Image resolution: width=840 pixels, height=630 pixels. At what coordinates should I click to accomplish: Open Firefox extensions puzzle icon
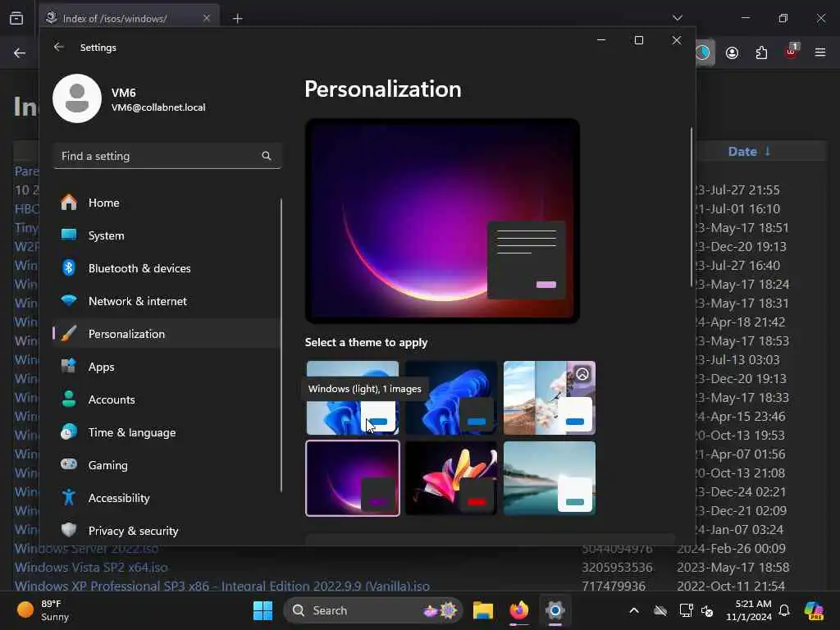coord(761,52)
